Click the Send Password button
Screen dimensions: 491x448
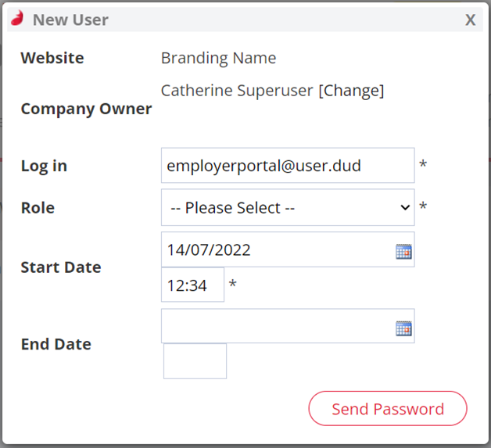pyautogui.click(x=388, y=409)
